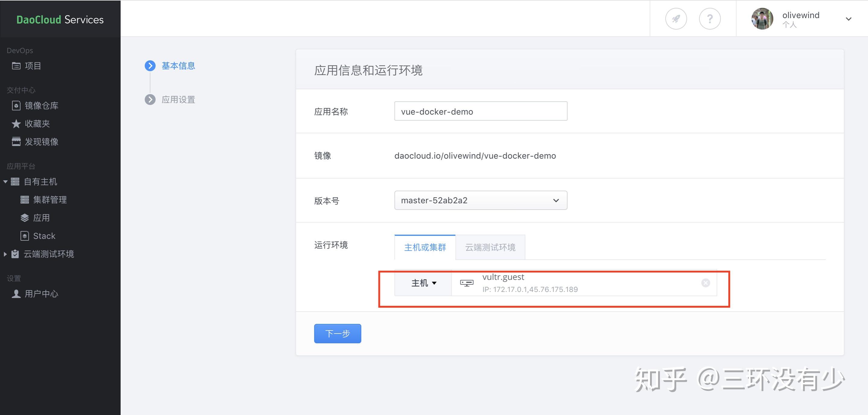Open the 版本号 master-52ab2a2 dropdown
The image size is (868, 415).
481,200
